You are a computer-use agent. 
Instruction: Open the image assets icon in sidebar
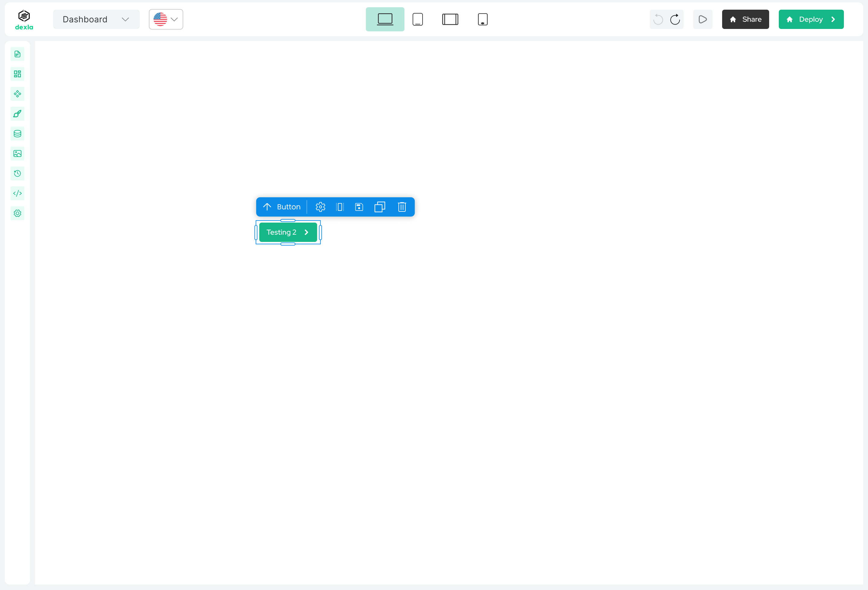17,154
